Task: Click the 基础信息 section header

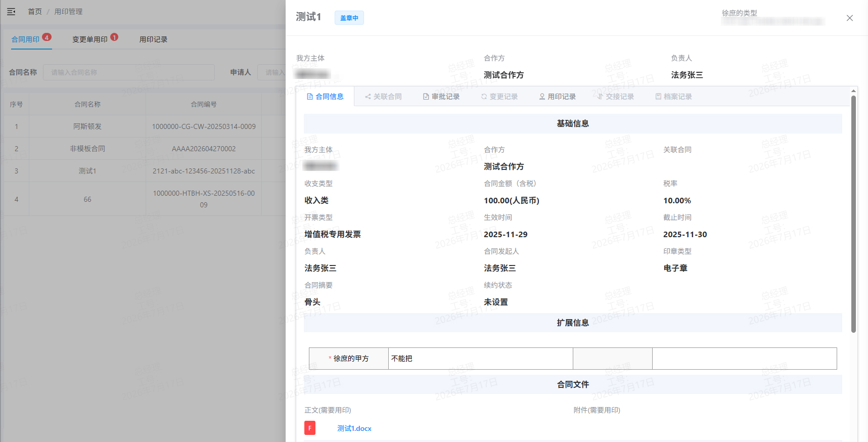Action: 573,123
